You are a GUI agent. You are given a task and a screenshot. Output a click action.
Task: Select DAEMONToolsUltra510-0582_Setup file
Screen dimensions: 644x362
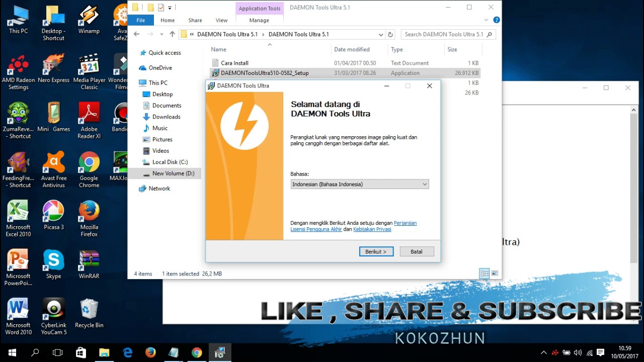point(265,73)
